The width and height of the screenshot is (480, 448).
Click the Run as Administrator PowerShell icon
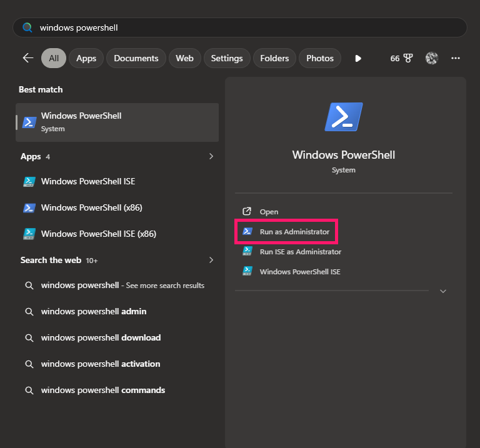247,231
